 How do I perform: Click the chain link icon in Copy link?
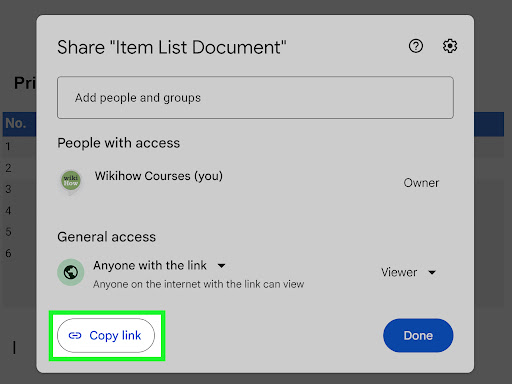pyautogui.click(x=75, y=335)
